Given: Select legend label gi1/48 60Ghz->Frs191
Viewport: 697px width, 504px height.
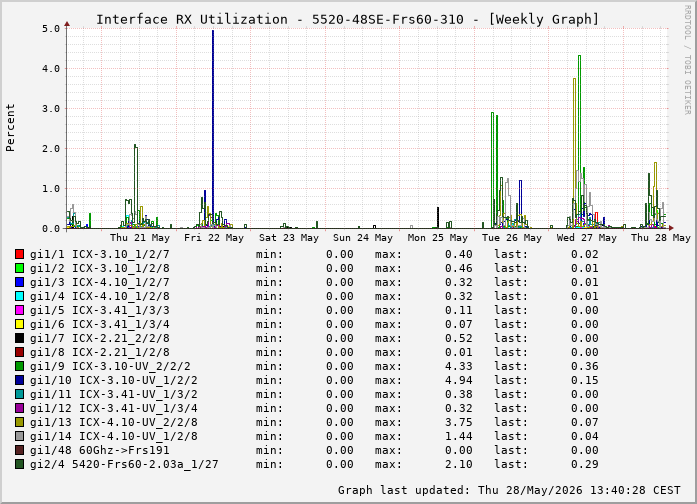Looking at the screenshot, I should point(100,450).
